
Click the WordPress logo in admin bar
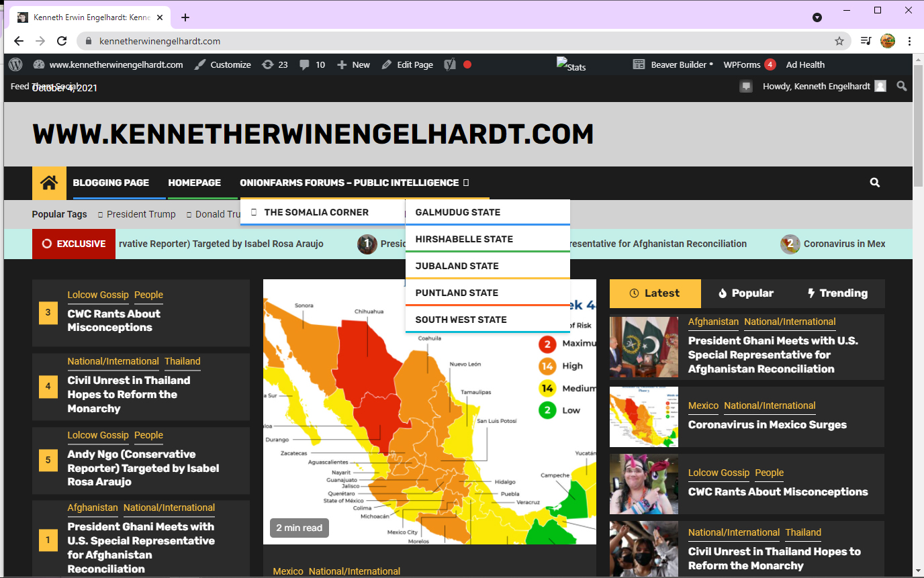pos(15,64)
